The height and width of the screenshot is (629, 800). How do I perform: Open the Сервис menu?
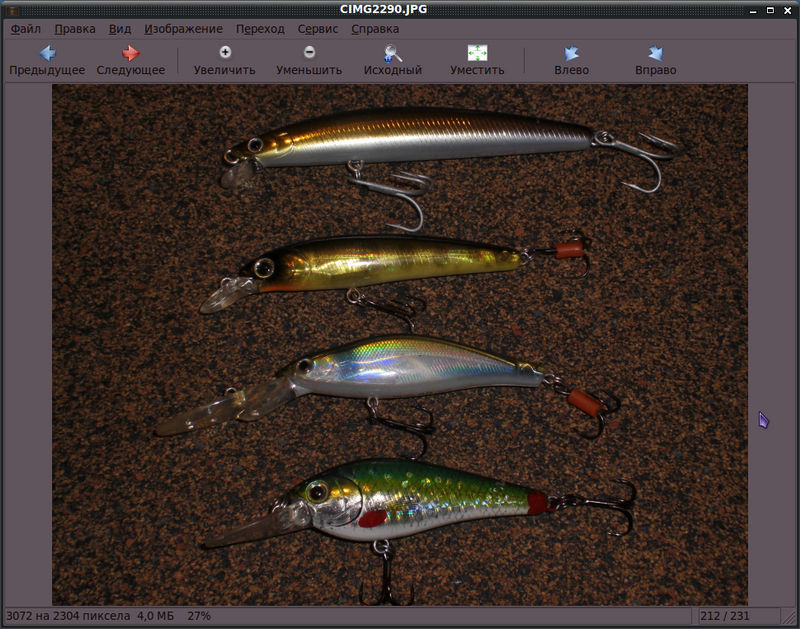click(x=318, y=29)
